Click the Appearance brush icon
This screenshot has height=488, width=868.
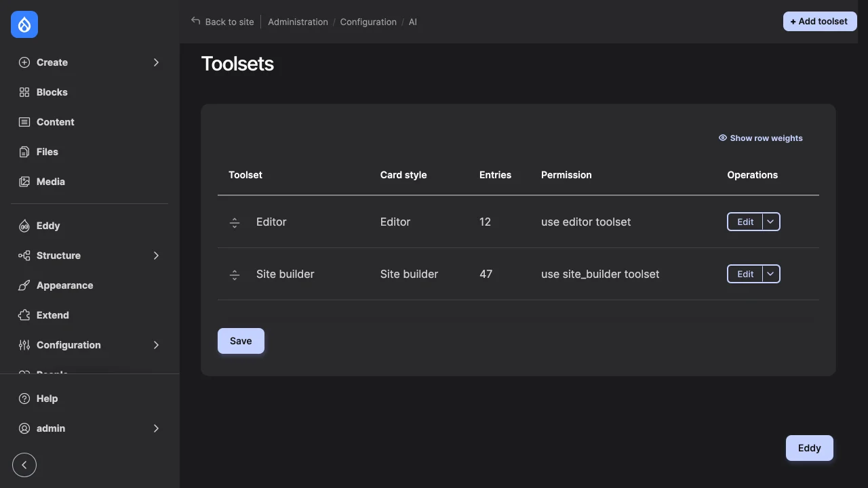pyautogui.click(x=24, y=285)
